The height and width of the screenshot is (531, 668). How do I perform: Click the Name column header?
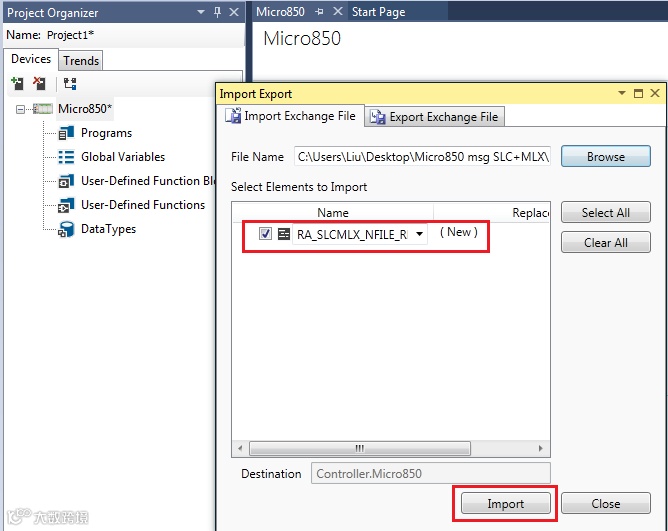[333, 212]
